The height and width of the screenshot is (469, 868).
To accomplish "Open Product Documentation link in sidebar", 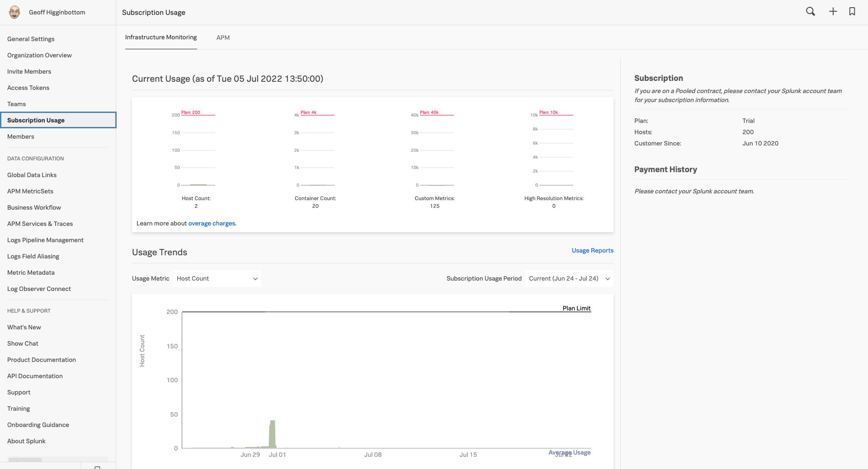I will (42, 360).
